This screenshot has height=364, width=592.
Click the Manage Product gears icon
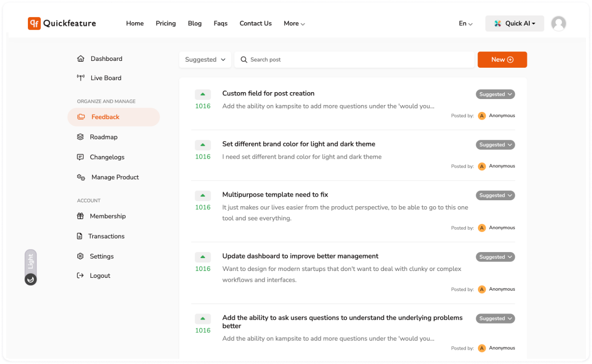click(x=81, y=177)
